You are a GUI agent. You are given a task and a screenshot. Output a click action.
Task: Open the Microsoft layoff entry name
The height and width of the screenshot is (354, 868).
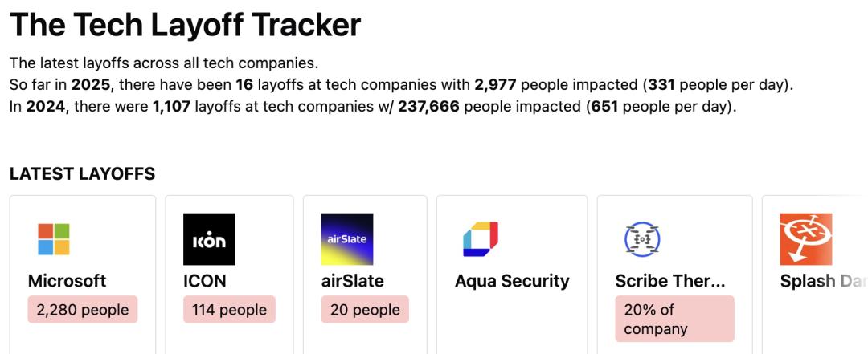67,281
